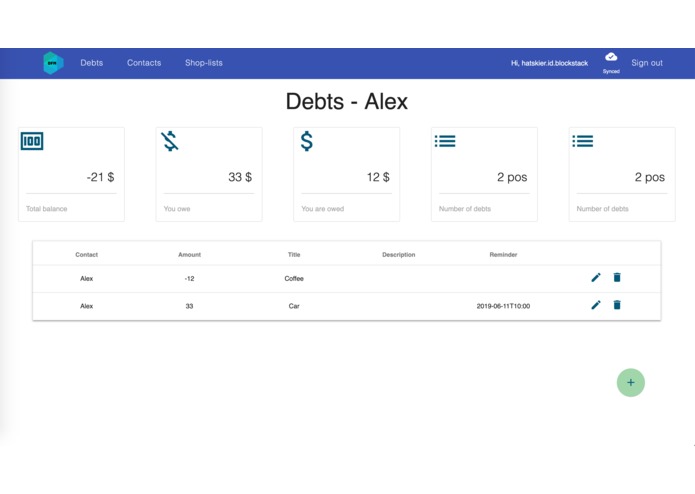Click the Amount column header

coord(190,255)
